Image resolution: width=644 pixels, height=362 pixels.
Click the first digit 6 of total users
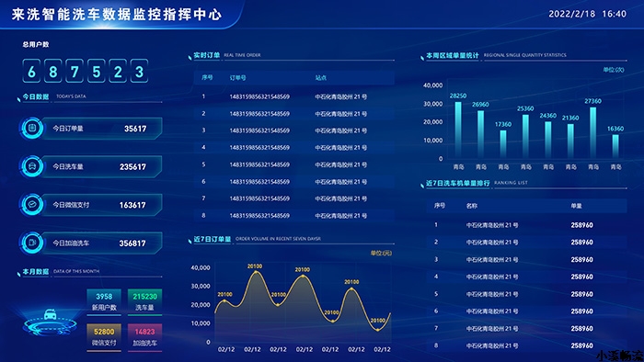31,72
